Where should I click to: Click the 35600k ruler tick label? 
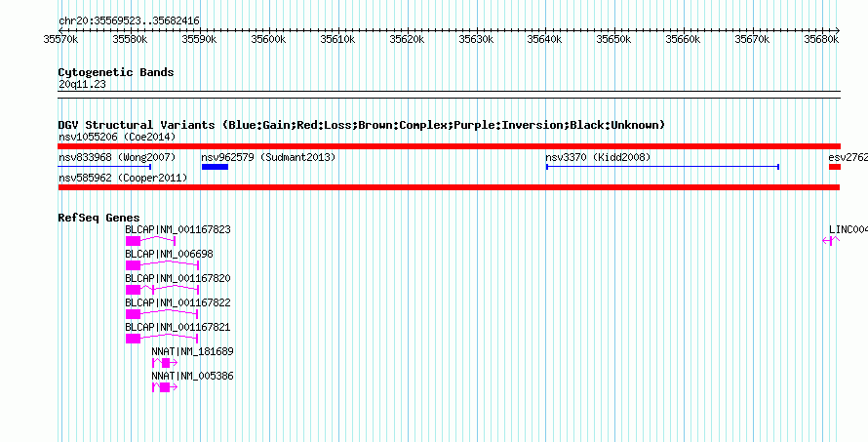[x=268, y=39]
